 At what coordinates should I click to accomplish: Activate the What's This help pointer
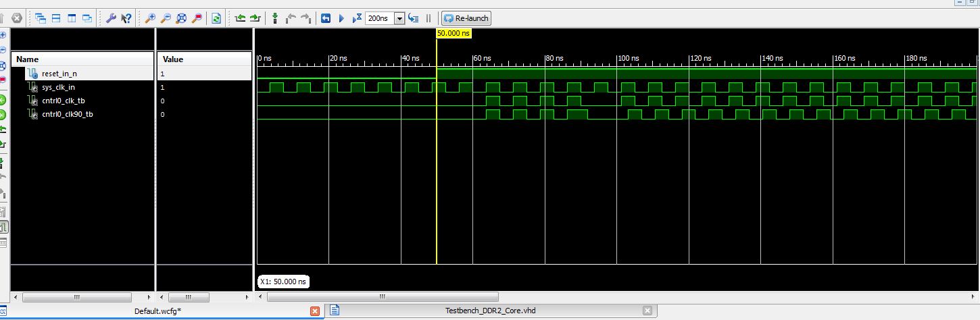click(x=126, y=18)
